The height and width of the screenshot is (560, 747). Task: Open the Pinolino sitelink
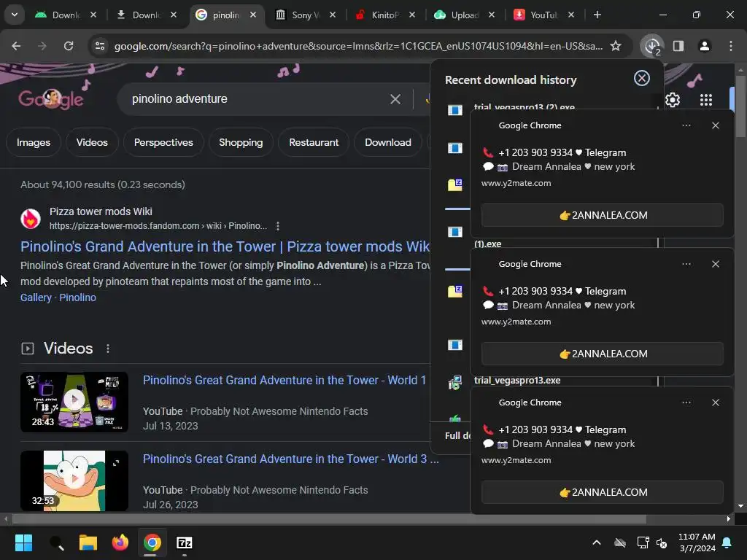tap(77, 297)
